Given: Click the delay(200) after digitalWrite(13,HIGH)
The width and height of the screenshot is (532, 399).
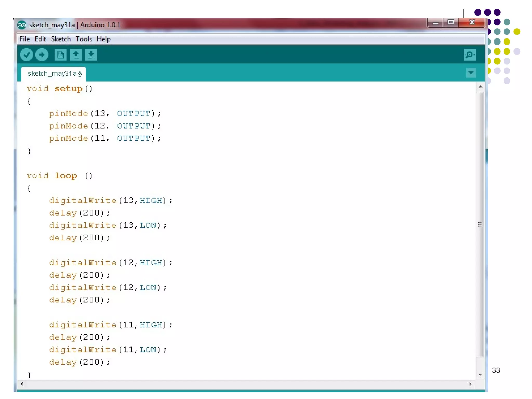Looking at the screenshot, I should tap(80, 213).
